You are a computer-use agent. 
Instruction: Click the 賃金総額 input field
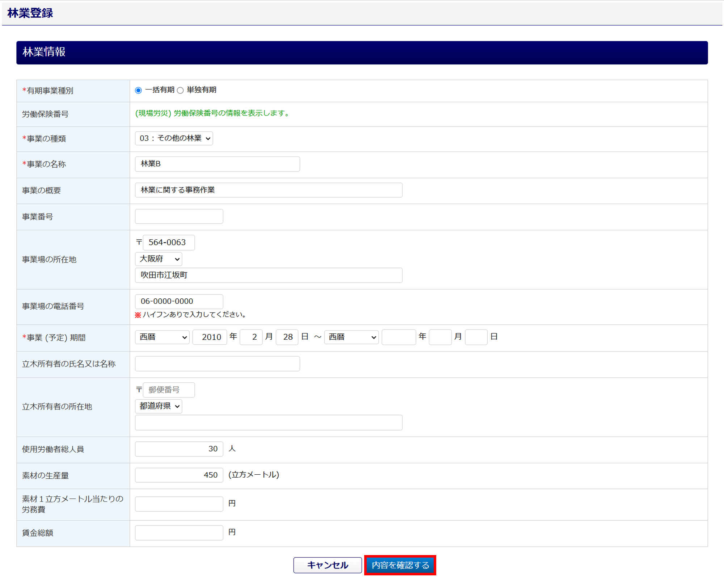click(179, 533)
